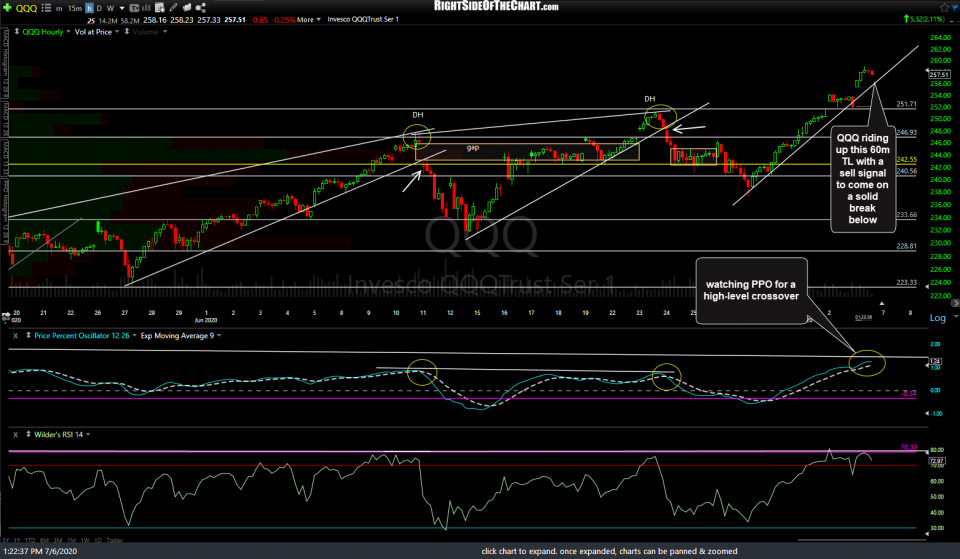Select the YTD time range

(30, 540)
